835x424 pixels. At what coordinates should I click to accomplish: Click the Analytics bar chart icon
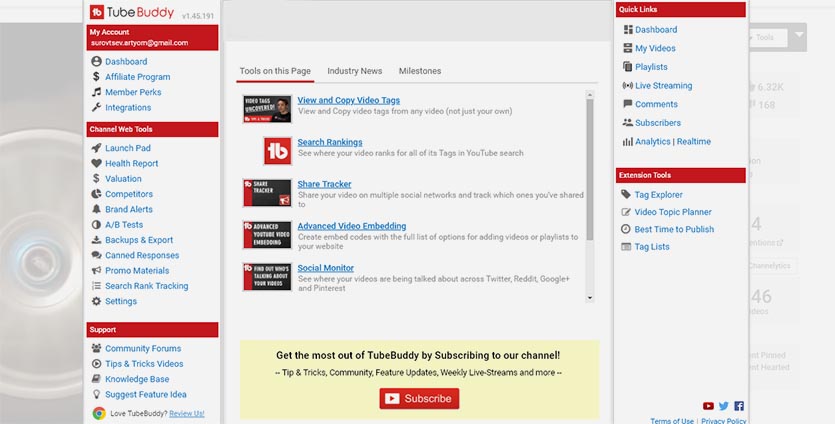pos(628,141)
